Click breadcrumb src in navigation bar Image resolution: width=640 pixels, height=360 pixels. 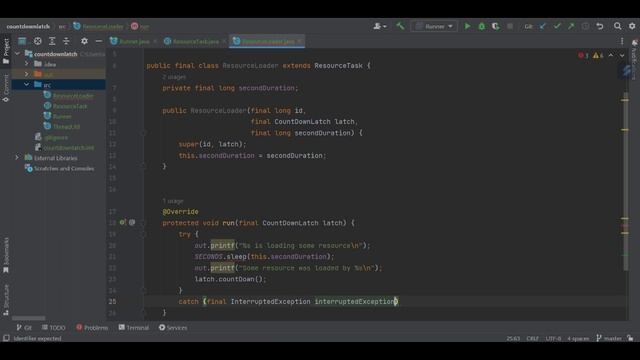[x=62, y=27]
